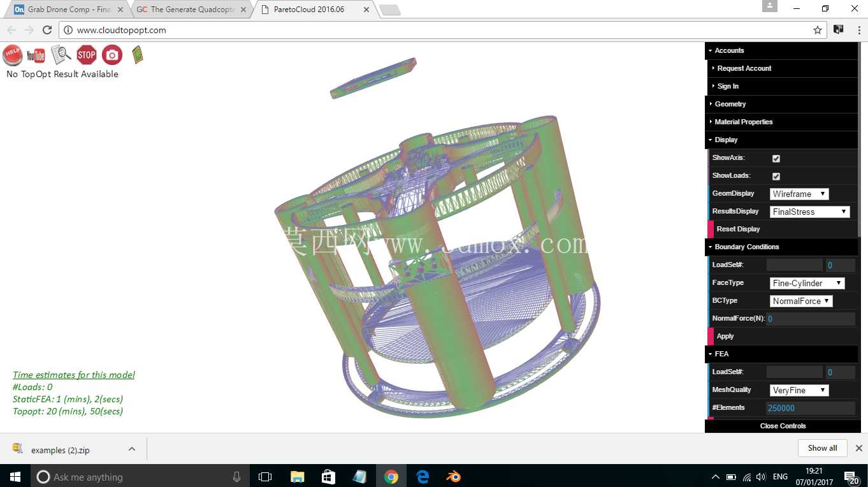Open File Explorer from the taskbar
The image size is (868, 487).
(297, 477)
